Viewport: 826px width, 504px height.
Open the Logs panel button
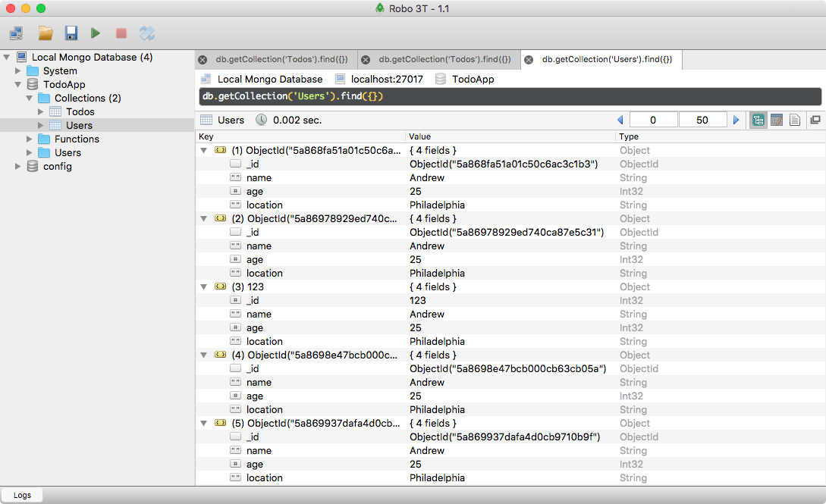pos(22,495)
